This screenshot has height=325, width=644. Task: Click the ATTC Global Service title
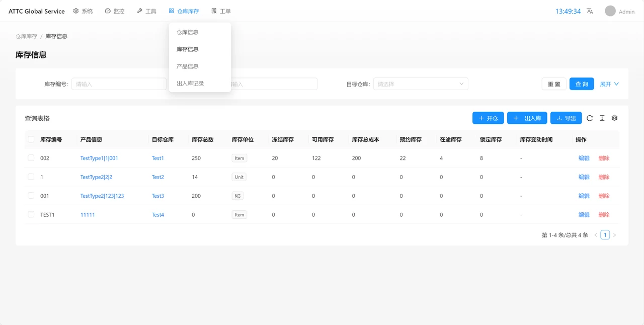37,11
